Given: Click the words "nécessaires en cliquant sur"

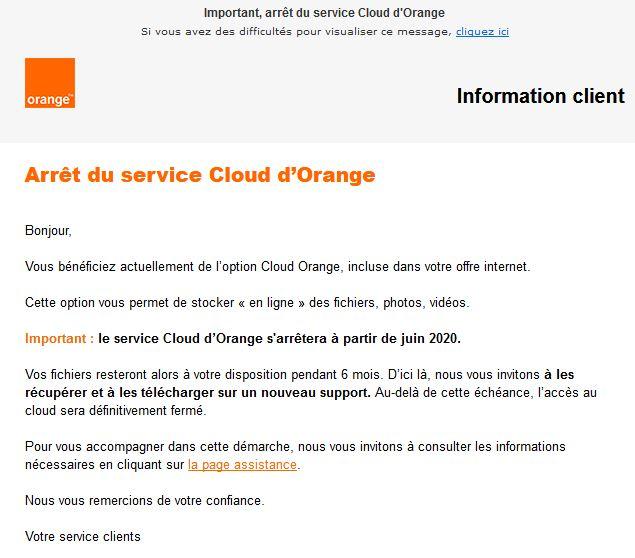Looking at the screenshot, I should point(104,464).
